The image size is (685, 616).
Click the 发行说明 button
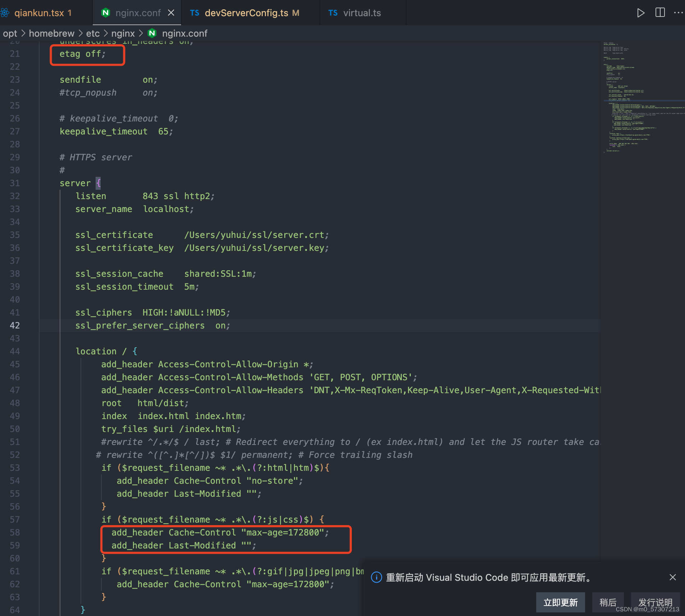(655, 602)
